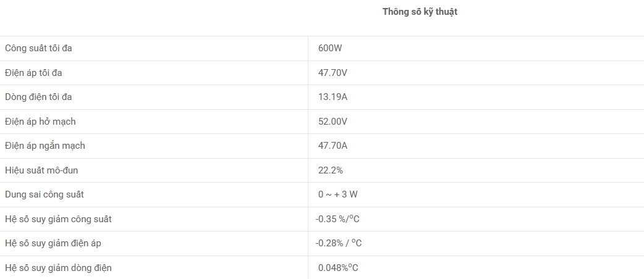Click the "Hiệu suất mô-đun" label
The image size is (644, 279).
[41, 170]
